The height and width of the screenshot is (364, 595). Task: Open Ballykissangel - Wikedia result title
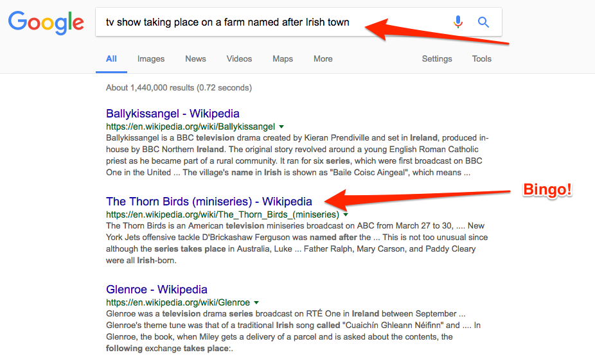(x=173, y=114)
